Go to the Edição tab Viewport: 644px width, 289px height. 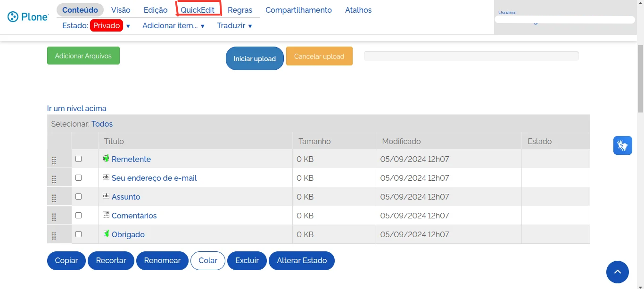156,10
